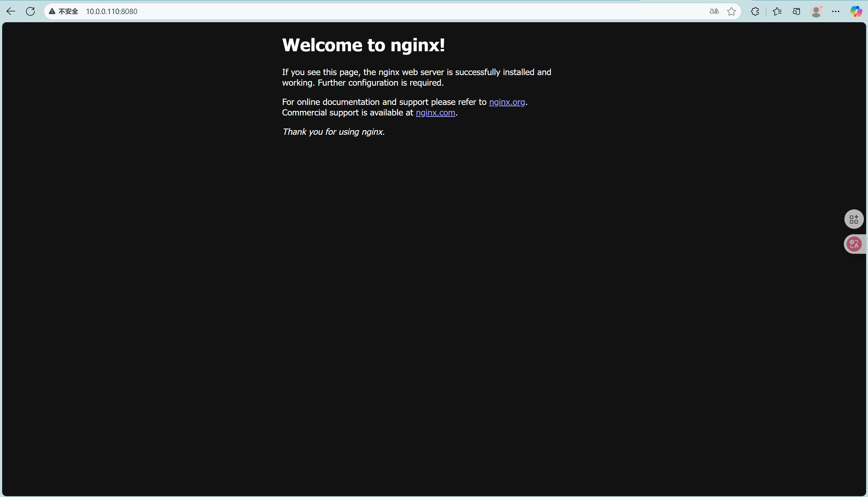Click the floating apps grid button at right edge
The width and height of the screenshot is (868, 497).
click(854, 219)
